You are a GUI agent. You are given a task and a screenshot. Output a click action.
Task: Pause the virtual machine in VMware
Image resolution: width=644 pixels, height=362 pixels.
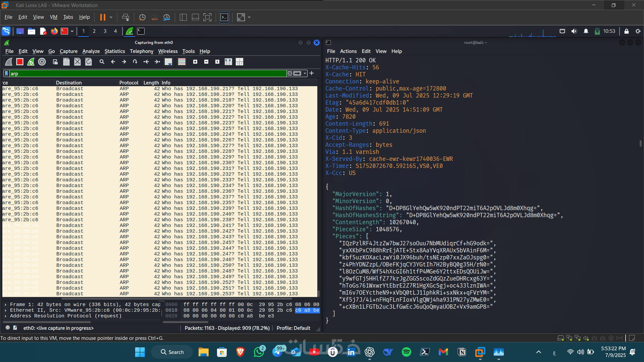pyautogui.click(x=103, y=17)
